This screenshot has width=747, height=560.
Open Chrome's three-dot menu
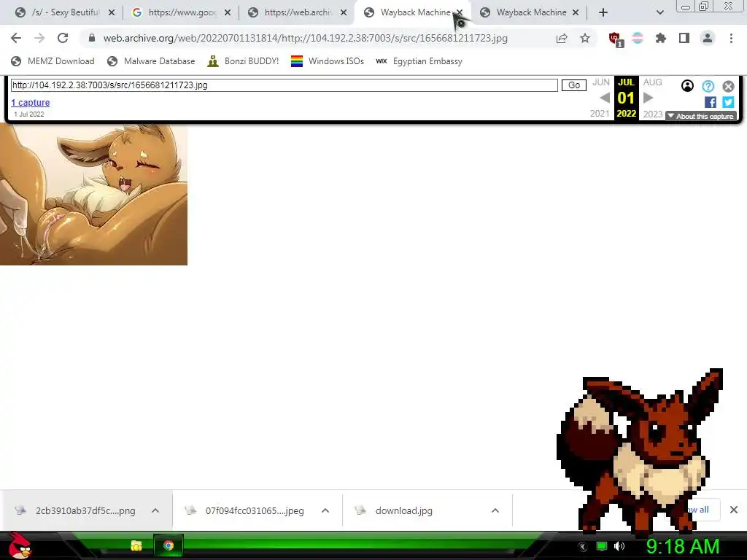click(731, 38)
